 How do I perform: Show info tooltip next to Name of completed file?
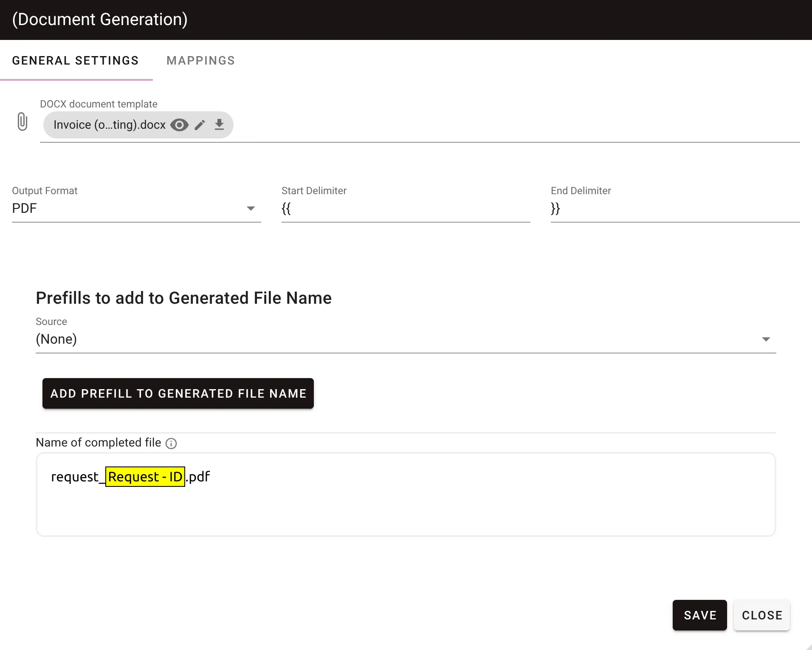click(x=171, y=443)
